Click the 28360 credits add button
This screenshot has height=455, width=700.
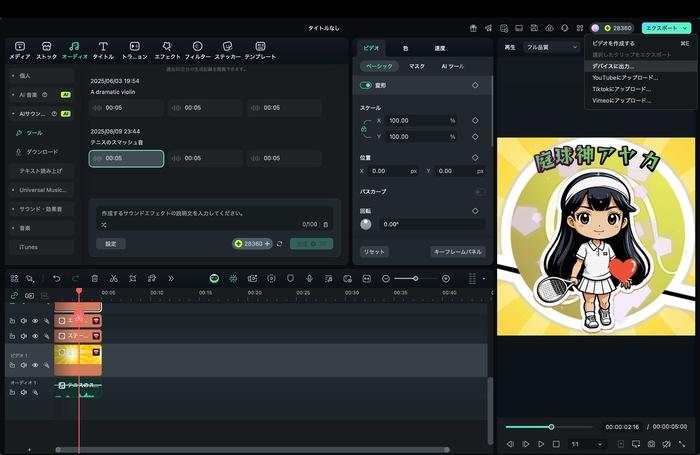[x=253, y=244]
